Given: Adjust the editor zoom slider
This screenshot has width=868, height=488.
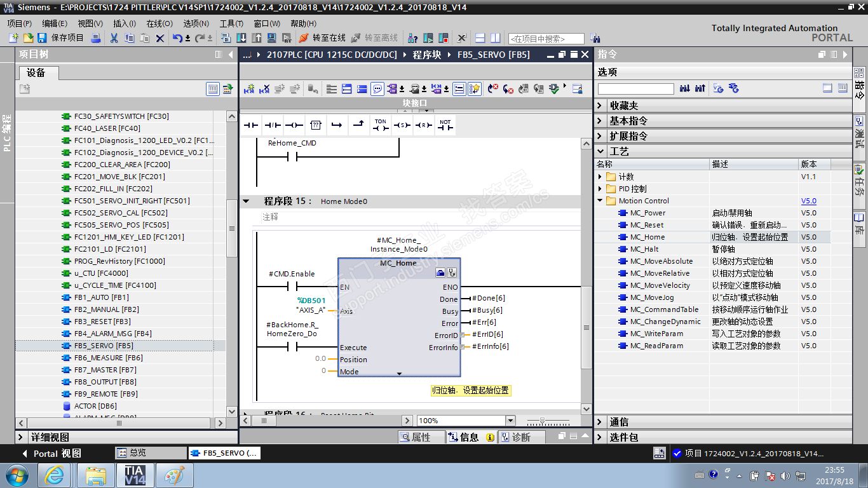Looking at the screenshot, I should (x=542, y=421).
